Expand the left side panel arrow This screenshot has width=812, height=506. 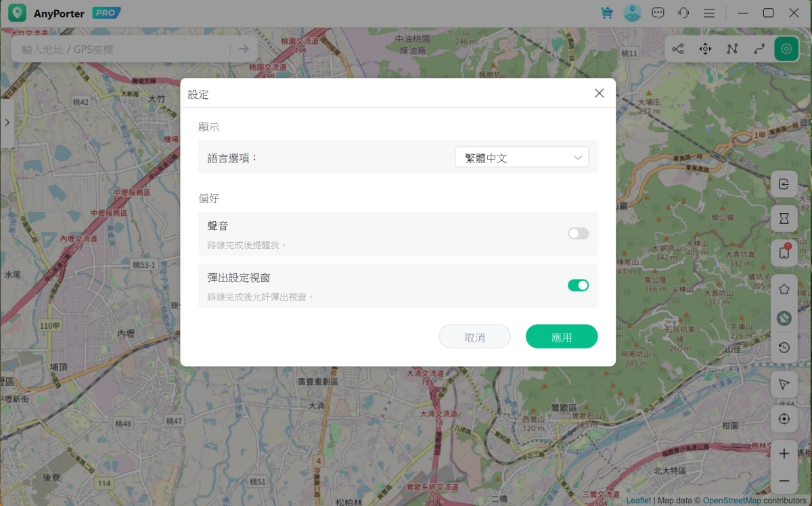point(7,122)
